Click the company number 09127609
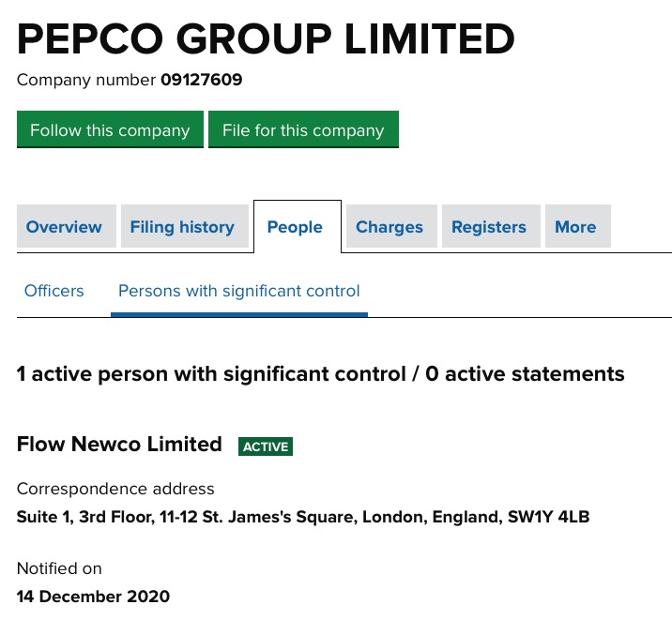 point(202,81)
